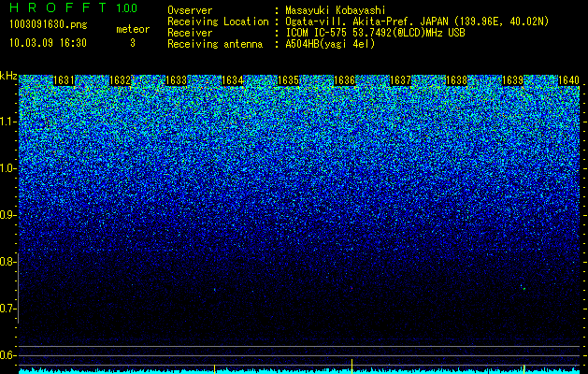The image size is (588, 374).
Task: Click the 1640 time label
Action: [569, 80]
